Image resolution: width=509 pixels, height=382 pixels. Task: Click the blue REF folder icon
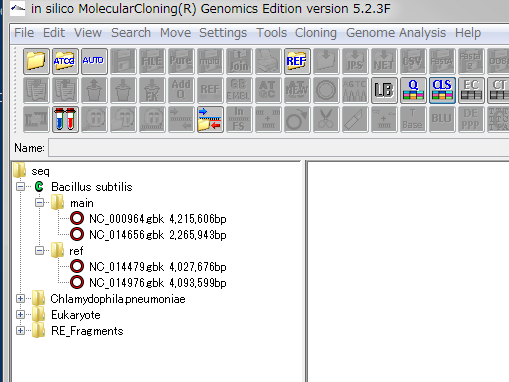click(x=297, y=61)
